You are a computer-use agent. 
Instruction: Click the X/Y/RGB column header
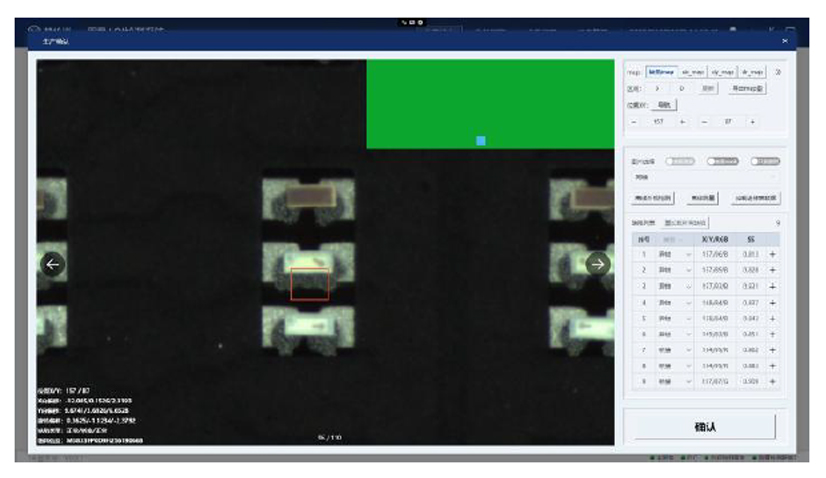click(x=715, y=239)
